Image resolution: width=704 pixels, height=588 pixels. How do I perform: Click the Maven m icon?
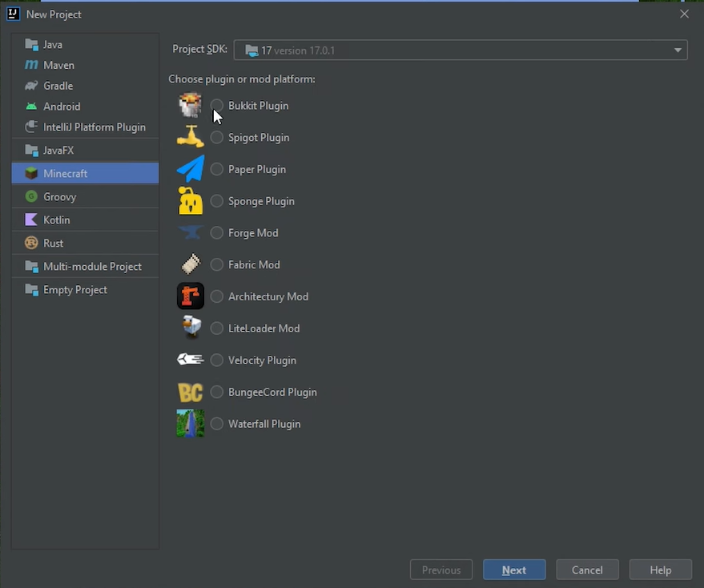pos(31,65)
